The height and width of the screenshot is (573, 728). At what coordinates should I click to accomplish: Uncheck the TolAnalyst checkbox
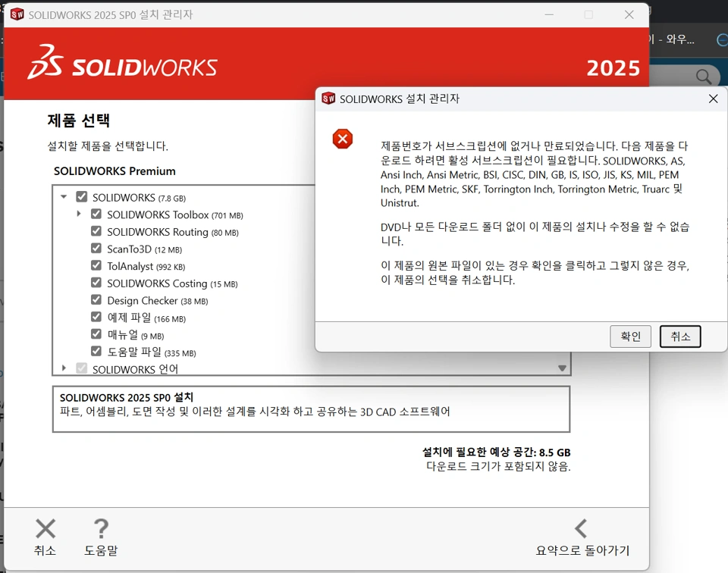96,265
